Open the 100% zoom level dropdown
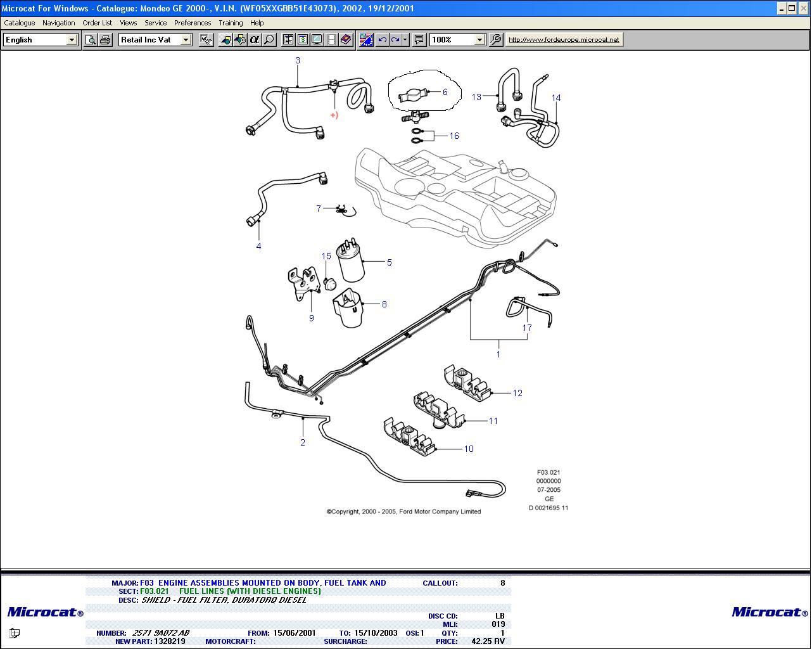812x649 pixels. tap(479, 40)
